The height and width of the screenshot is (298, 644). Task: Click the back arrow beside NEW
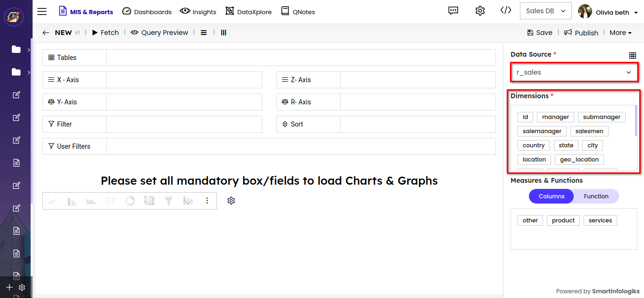[x=46, y=33]
